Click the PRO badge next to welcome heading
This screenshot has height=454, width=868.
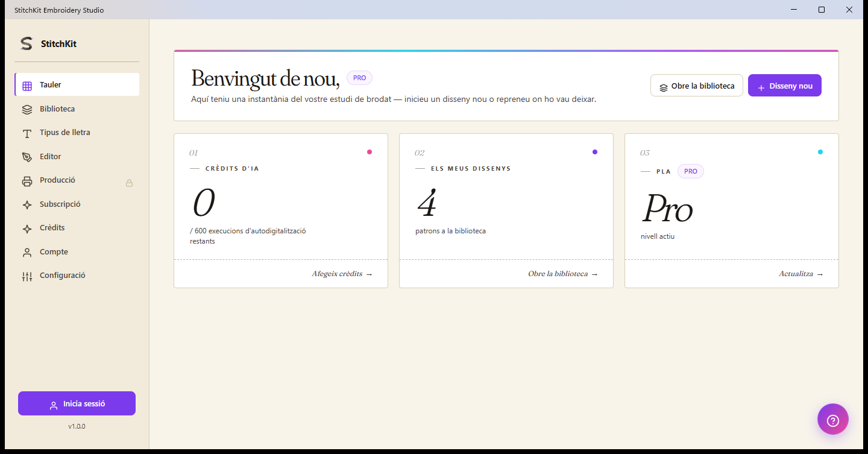359,78
